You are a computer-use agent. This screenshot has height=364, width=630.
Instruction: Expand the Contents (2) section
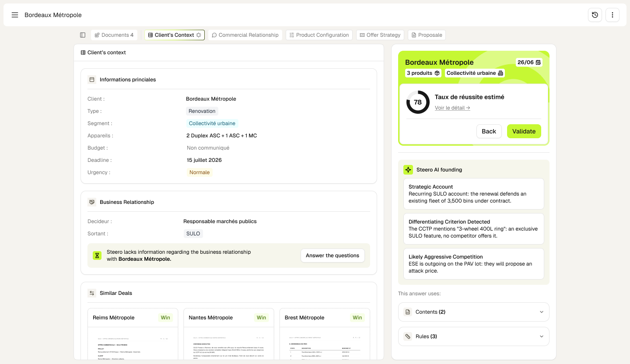[473, 312]
